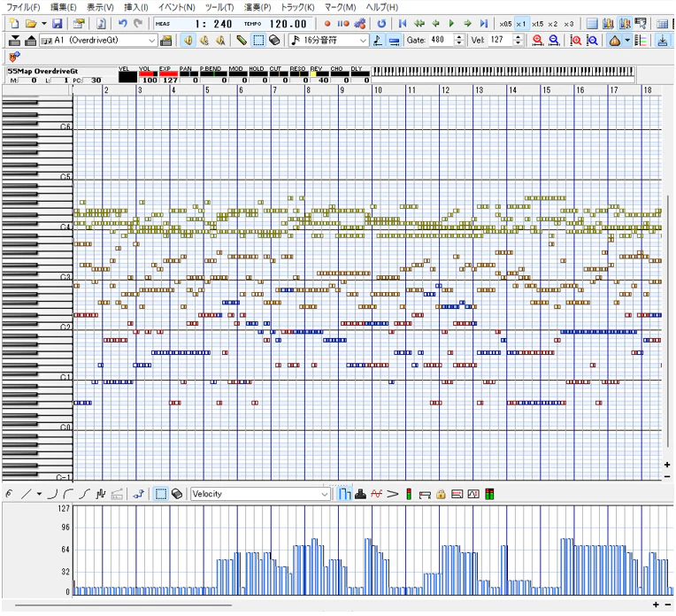The width and height of the screenshot is (676, 616).
Task: Select the freehand curve draw tool
Action: 10,494
